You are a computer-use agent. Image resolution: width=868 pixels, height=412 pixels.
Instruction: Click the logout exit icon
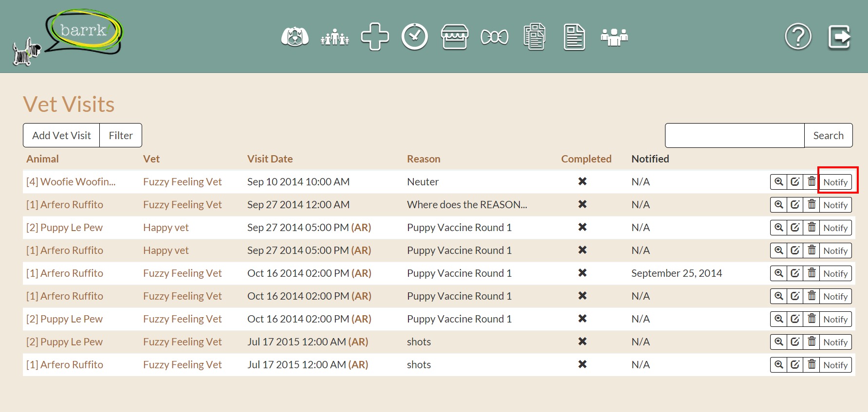pyautogui.click(x=839, y=37)
